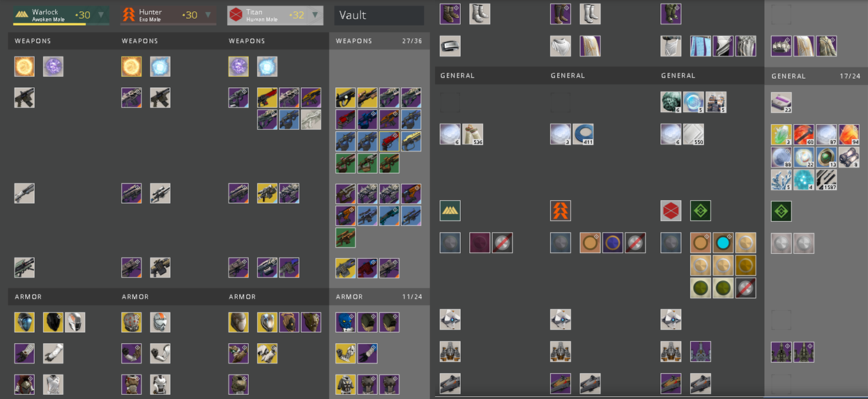Select Warlock's equipped heavy machine gun

pos(24,267)
